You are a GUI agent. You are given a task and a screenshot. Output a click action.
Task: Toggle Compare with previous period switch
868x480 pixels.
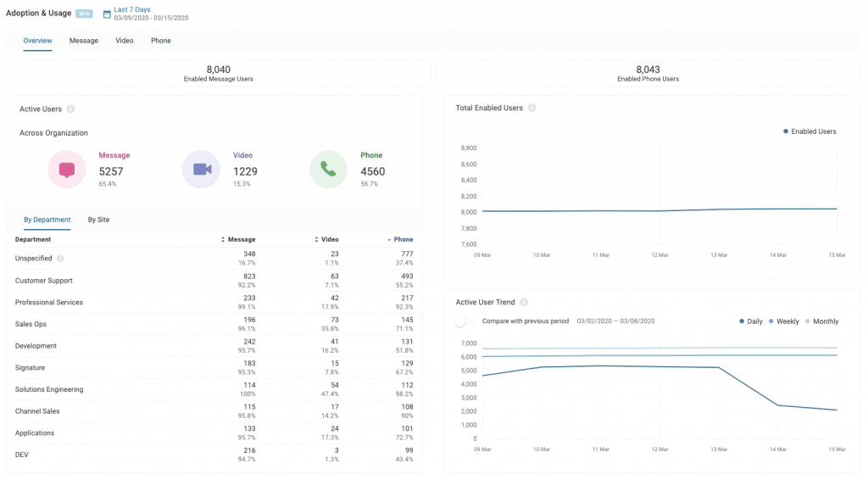(x=463, y=321)
